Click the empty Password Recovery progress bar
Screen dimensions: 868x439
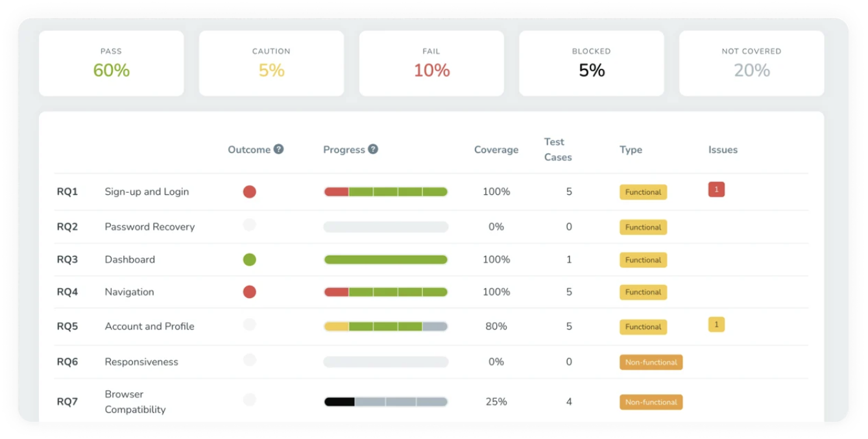386,227
